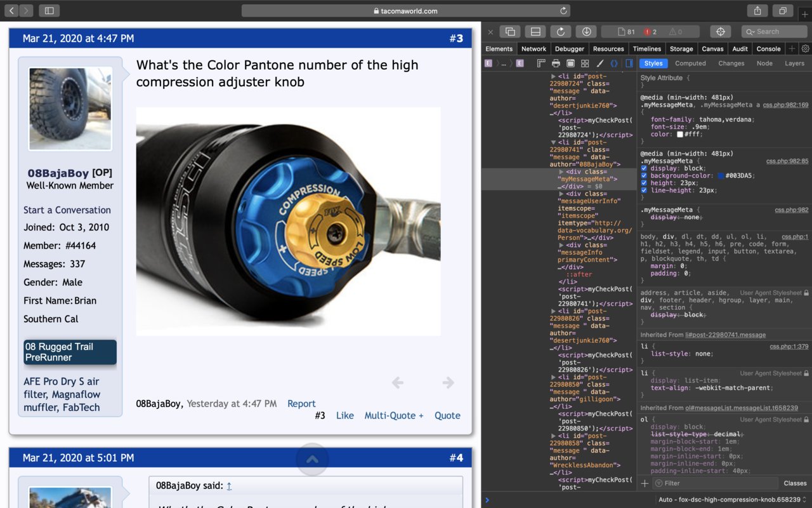Switch to the Storage tab

(x=681, y=49)
